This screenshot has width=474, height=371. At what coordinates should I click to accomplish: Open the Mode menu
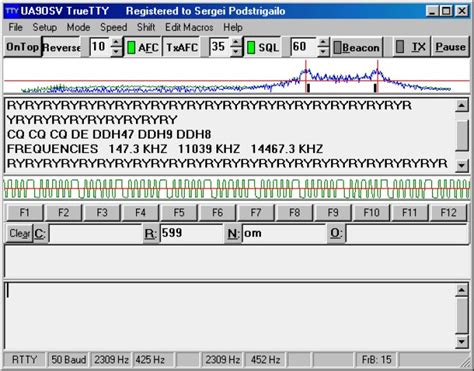(78, 27)
